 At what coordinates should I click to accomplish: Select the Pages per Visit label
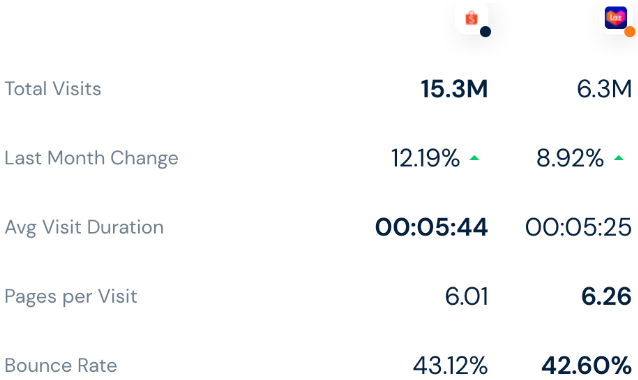coord(71,296)
